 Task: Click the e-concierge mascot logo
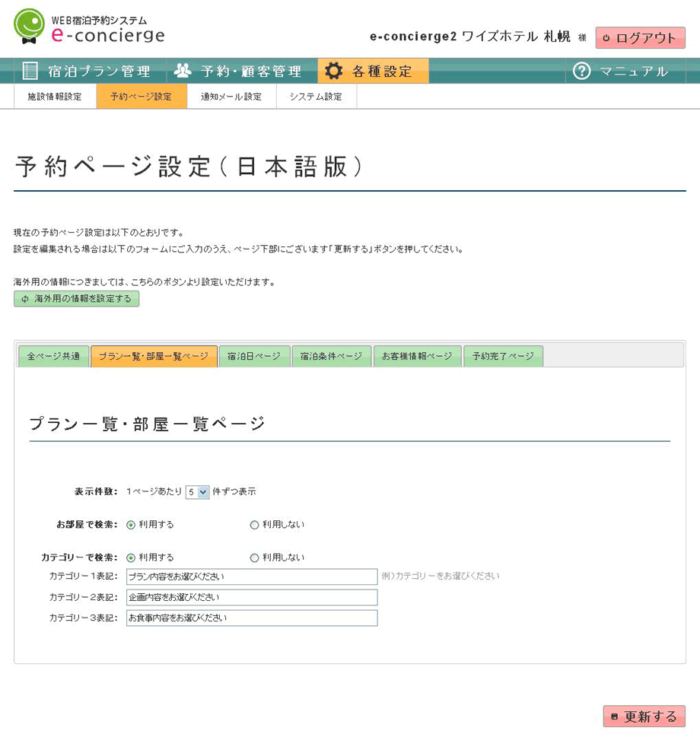coord(30,27)
